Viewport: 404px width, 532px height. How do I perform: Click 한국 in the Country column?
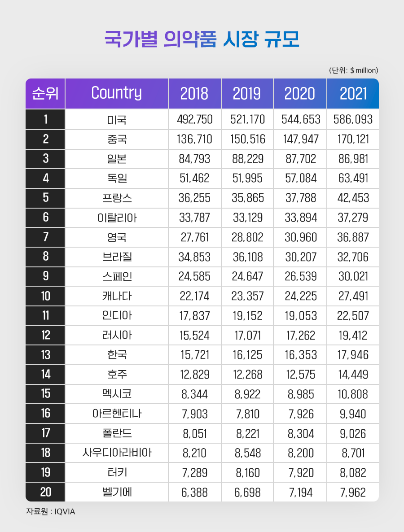117,355
